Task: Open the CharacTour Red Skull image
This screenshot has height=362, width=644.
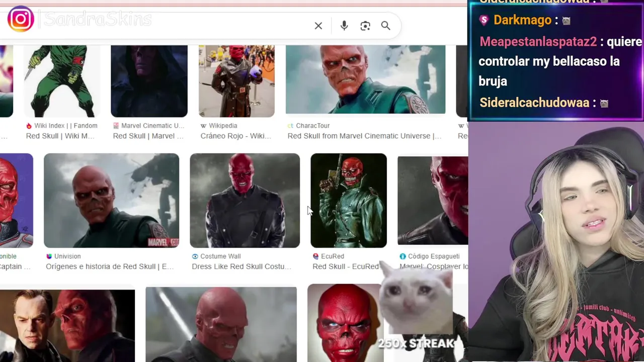Action: [x=365, y=79]
